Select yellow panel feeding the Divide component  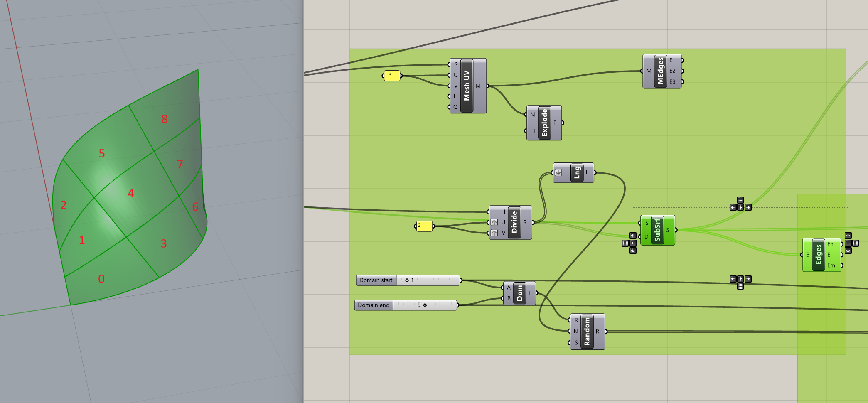424,226
